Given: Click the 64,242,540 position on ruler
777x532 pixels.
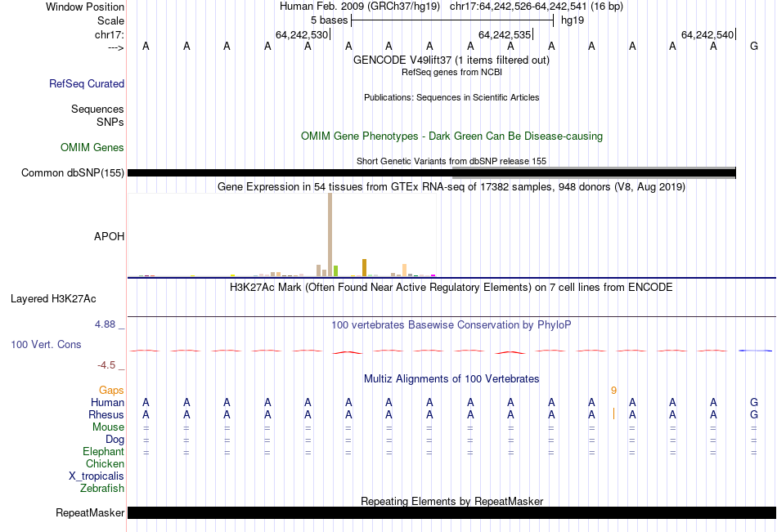Looking at the screenshot, I should coord(707,34).
